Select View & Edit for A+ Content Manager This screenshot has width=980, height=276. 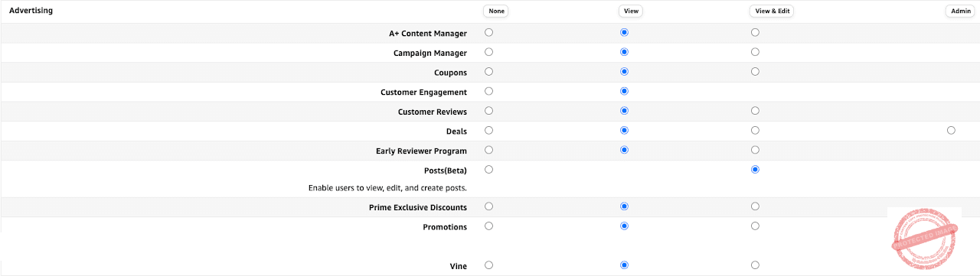[755, 33]
